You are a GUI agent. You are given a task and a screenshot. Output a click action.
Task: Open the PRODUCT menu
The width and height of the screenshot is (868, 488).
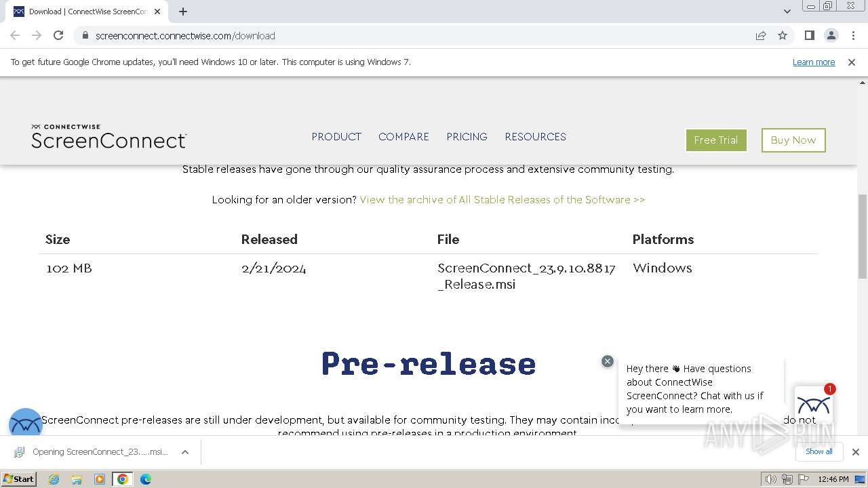[x=336, y=136]
